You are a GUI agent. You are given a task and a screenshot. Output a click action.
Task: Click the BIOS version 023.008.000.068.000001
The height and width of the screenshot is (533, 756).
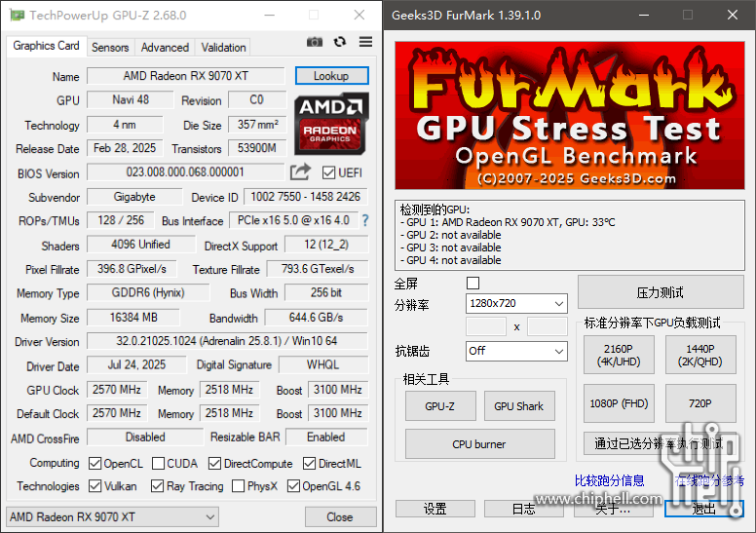pyautogui.click(x=186, y=172)
